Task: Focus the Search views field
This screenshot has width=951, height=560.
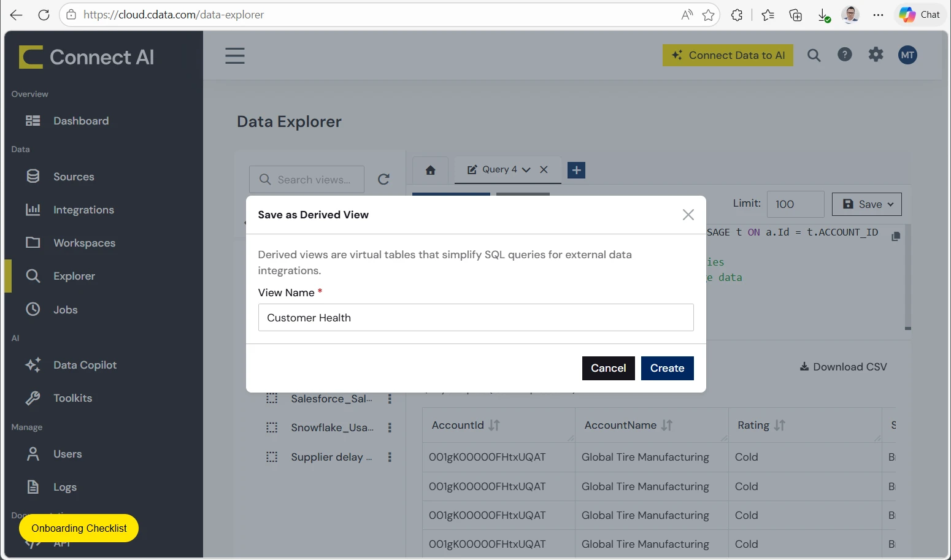Action: pos(307,180)
